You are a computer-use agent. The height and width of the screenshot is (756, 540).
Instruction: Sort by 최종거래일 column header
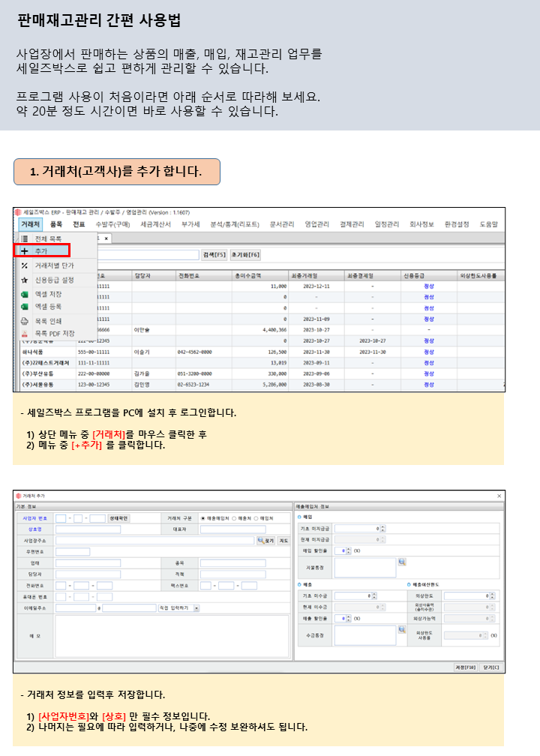point(316,276)
